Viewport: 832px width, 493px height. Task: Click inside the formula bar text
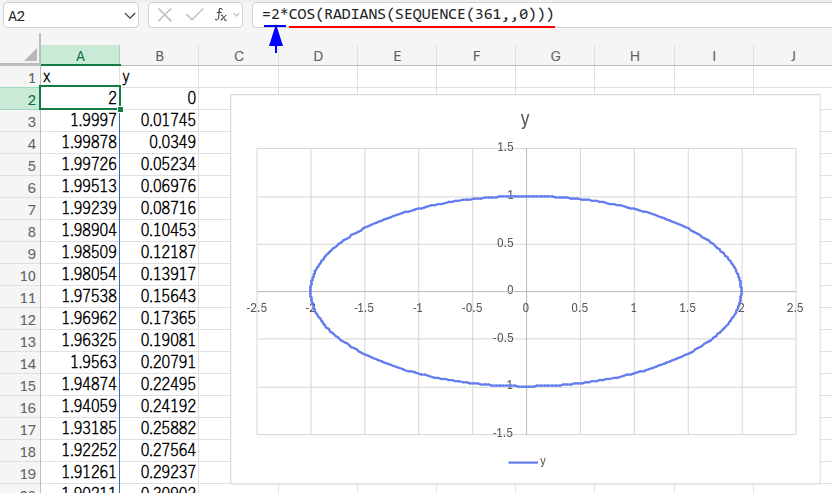(408, 14)
